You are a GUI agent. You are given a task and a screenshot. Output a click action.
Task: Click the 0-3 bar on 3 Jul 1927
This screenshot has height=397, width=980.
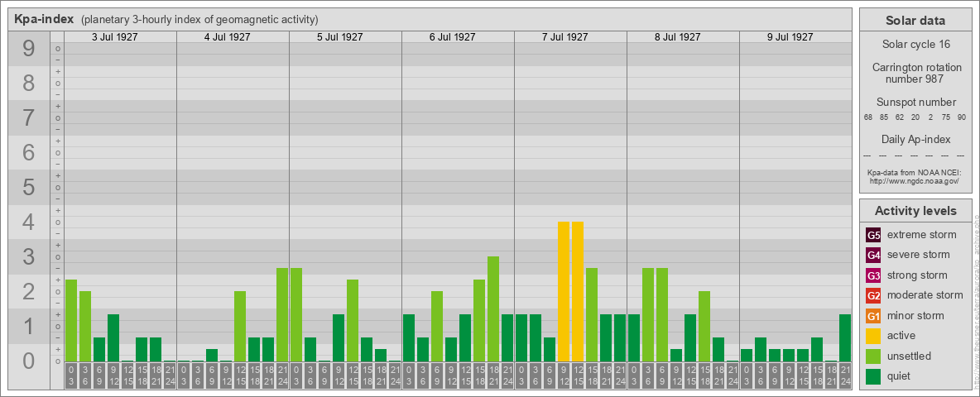[71, 320]
